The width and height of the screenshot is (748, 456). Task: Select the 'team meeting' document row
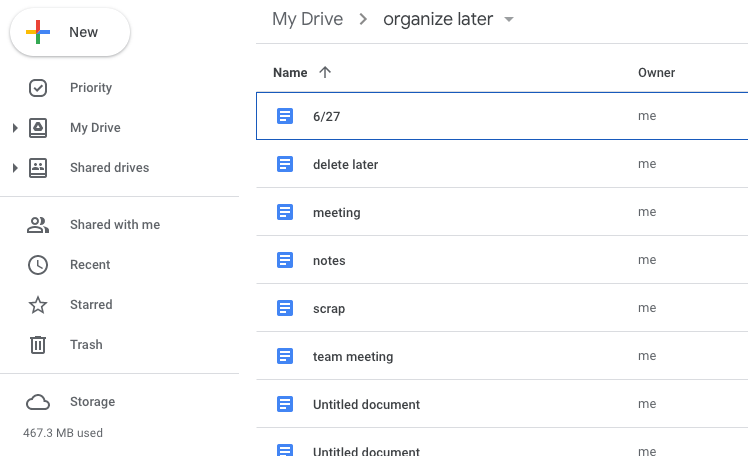353,357
